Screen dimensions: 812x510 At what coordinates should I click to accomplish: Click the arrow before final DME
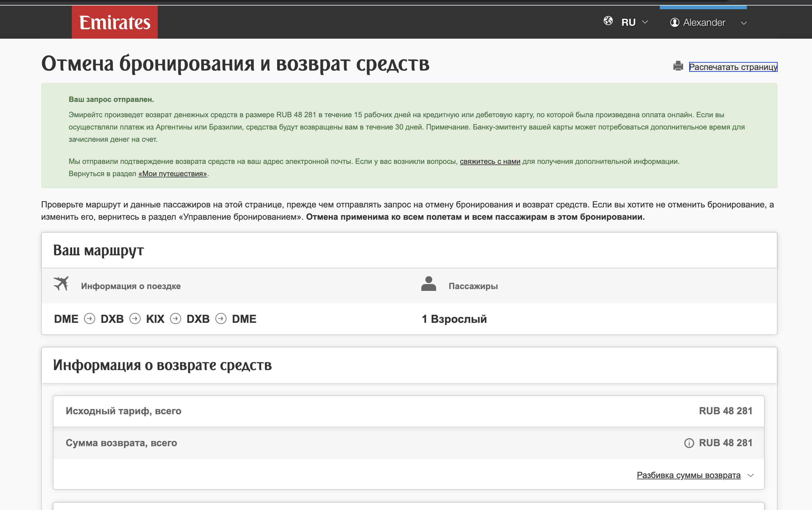221,319
